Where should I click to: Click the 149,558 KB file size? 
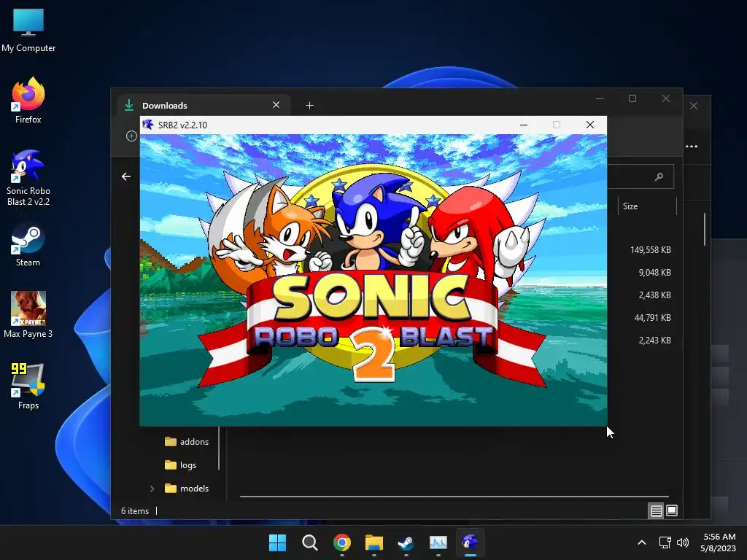[650, 250]
